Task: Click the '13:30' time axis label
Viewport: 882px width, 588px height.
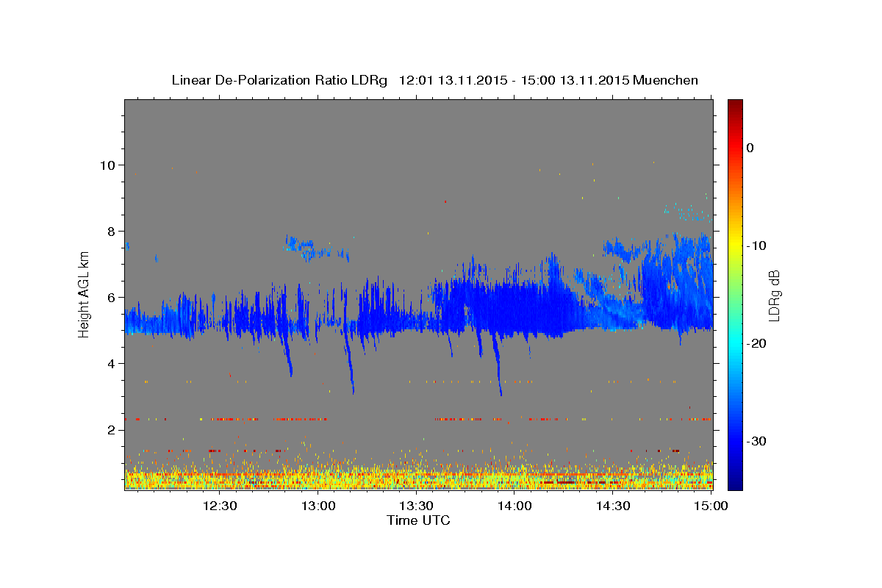Action: 416,506
